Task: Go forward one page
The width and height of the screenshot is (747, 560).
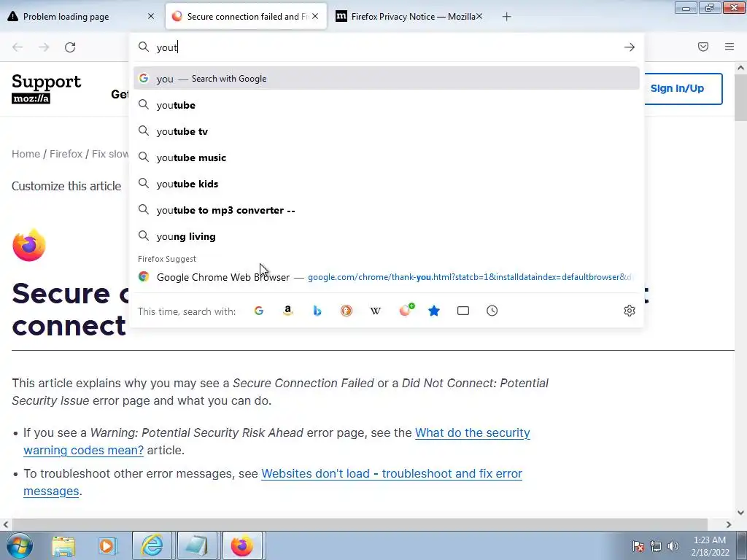Action: (44, 47)
